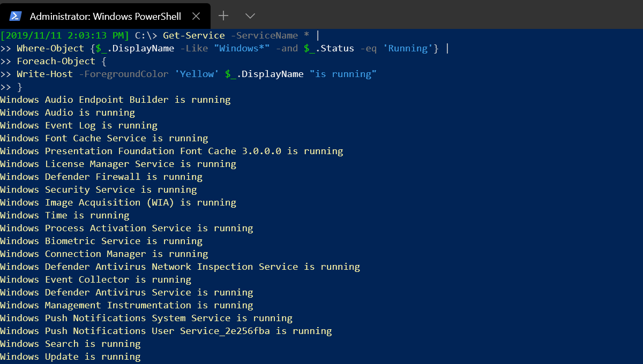Click the chevron icon next to the plus button
643x364 pixels.
pyautogui.click(x=250, y=16)
